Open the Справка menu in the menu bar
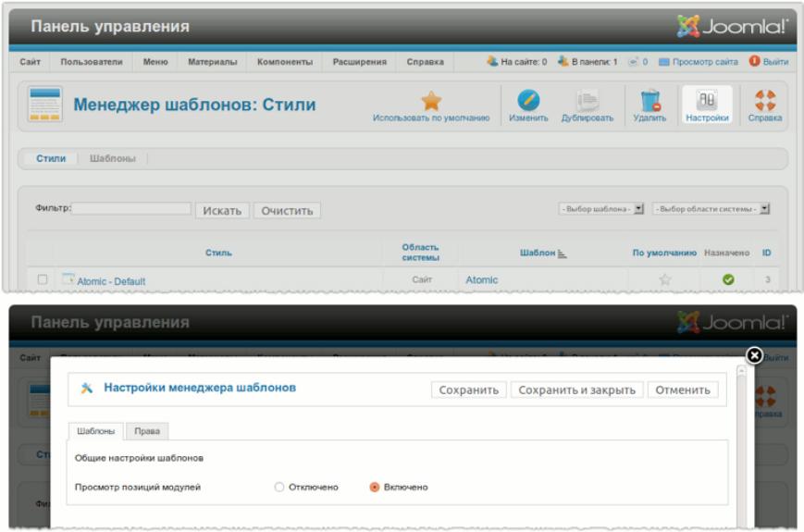The width and height of the screenshot is (804, 532). [x=425, y=62]
